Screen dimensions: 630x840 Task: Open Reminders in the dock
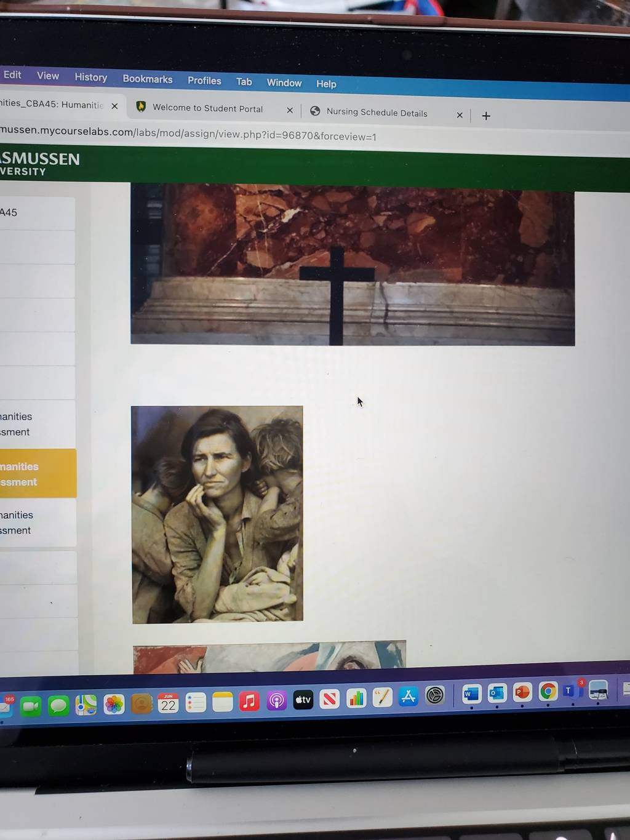196,702
